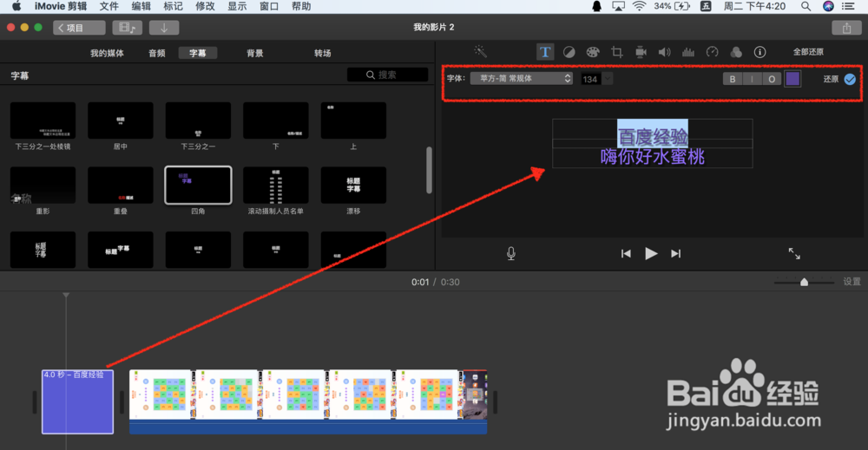This screenshot has width=868, height=450.
Task: Skip to next clip in viewer
Action: [x=675, y=253]
